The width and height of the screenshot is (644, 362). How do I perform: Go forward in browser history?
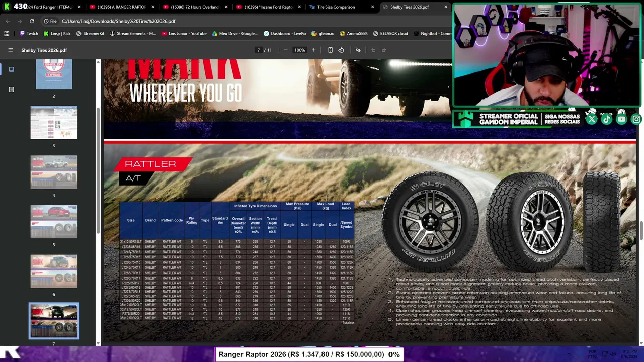point(20,21)
